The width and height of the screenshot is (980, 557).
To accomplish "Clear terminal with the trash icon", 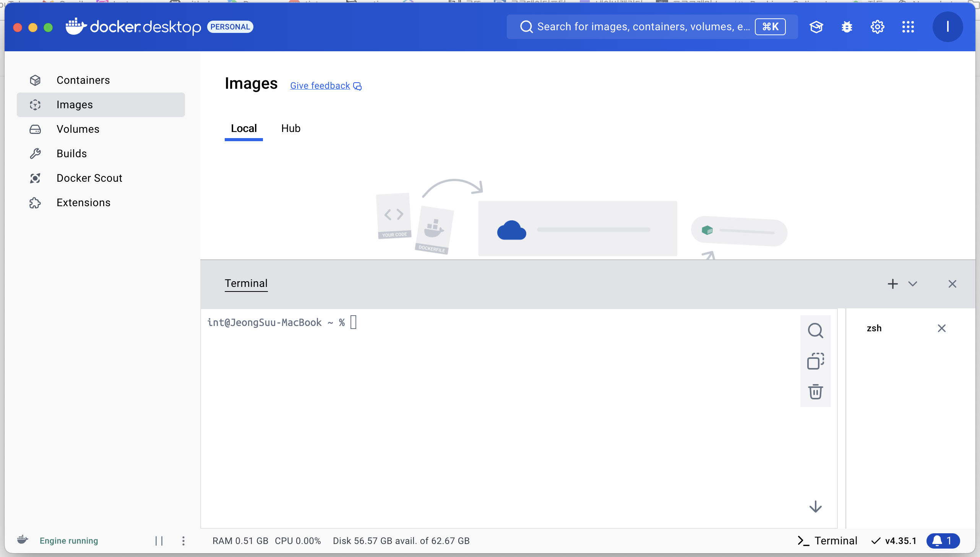I will point(815,392).
